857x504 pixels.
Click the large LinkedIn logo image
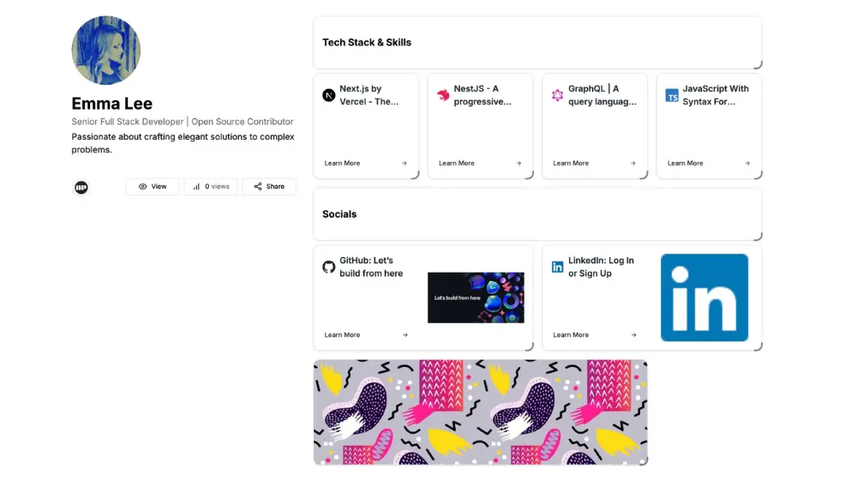[x=704, y=297]
